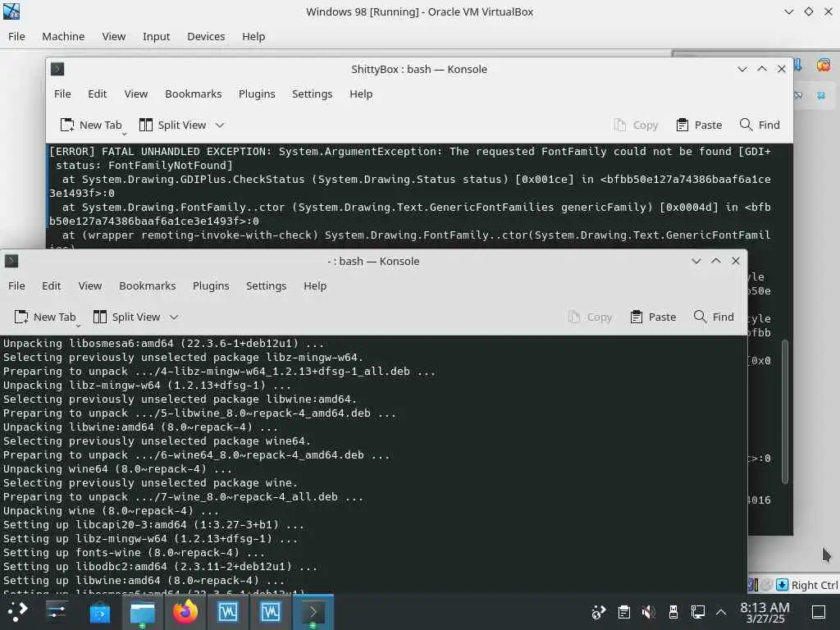Click terminal icon in front Konsole title bar
Viewport: 840px width, 630px height.
click(11, 261)
